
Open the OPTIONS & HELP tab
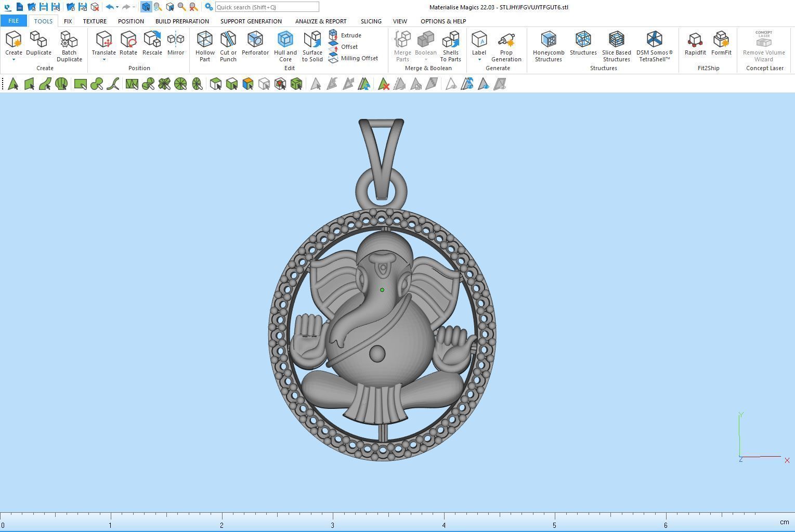coord(443,21)
